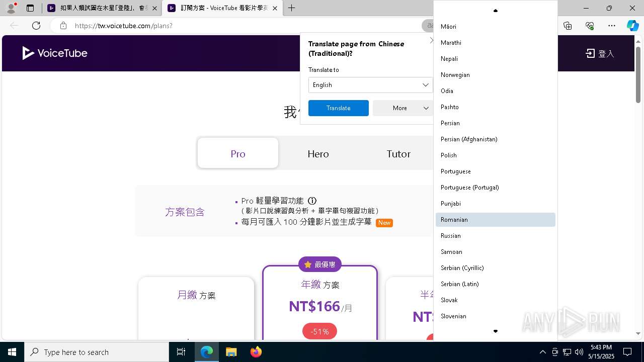The width and height of the screenshot is (644, 362).
Task: Open the notification center icon
Action: (627, 352)
